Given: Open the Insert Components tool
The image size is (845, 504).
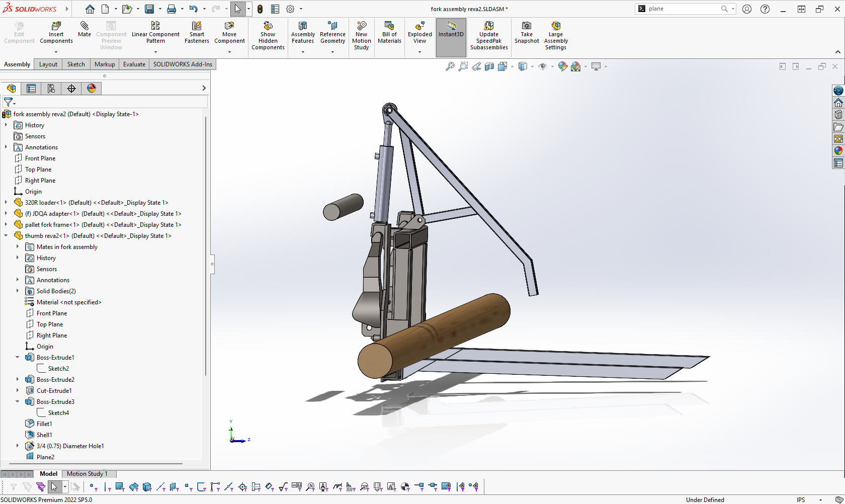Looking at the screenshot, I should tap(56, 26).
